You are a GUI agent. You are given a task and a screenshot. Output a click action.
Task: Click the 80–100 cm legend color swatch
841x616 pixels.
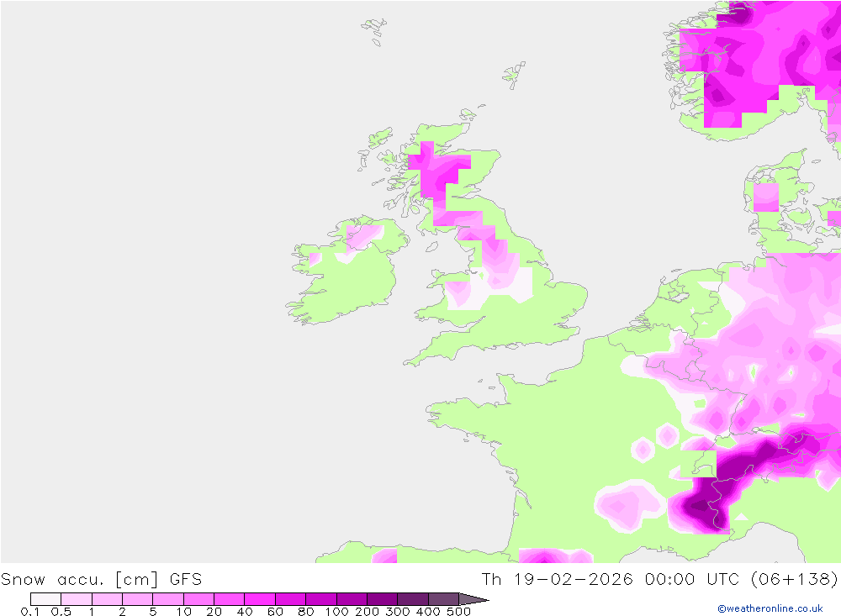(x=321, y=599)
